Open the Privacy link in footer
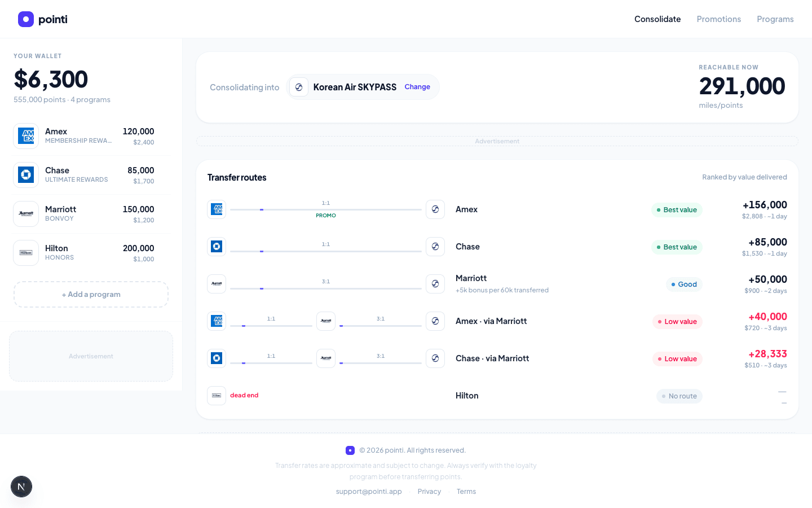The width and height of the screenshot is (812, 508). click(x=429, y=492)
